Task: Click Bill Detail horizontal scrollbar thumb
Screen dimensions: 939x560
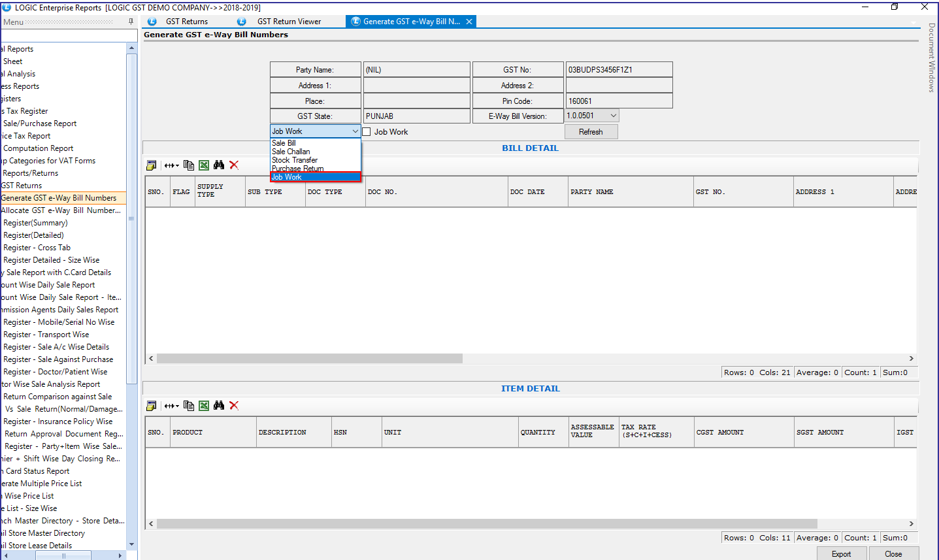Action: coord(310,358)
